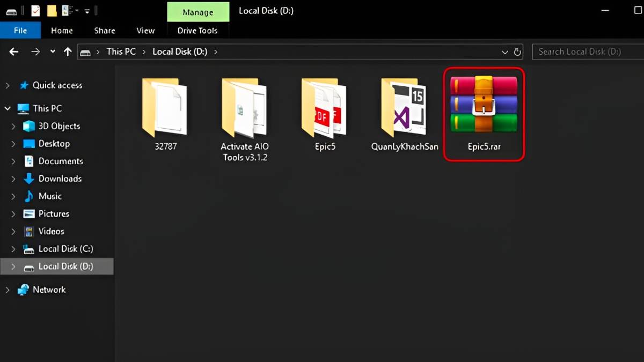This screenshot has height=362, width=644.
Task: Expand the Local Disk (D:) sidebar node
Action: pos(13,266)
